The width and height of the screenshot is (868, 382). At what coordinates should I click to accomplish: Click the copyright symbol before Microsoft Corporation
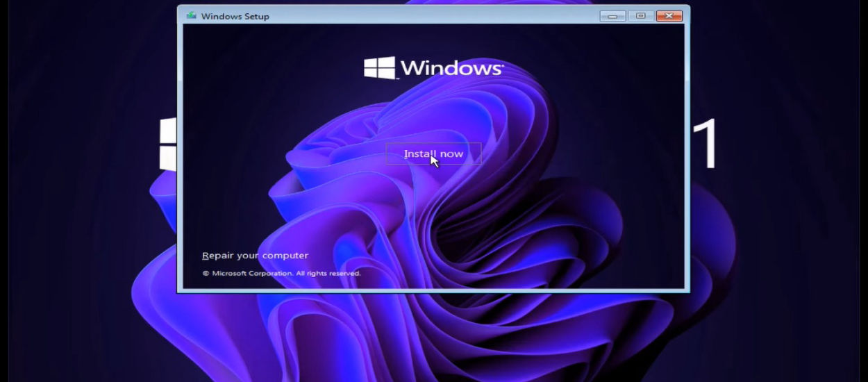[x=206, y=274]
